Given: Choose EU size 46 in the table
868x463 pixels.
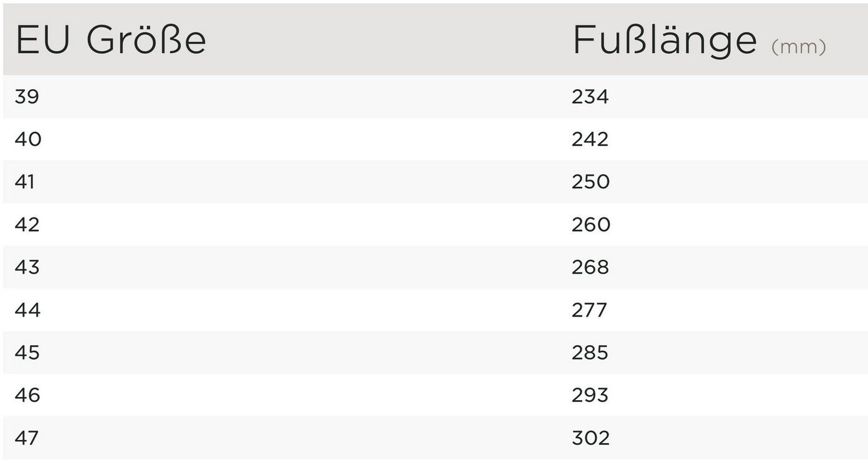Looking at the screenshot, I should [27, 395].
